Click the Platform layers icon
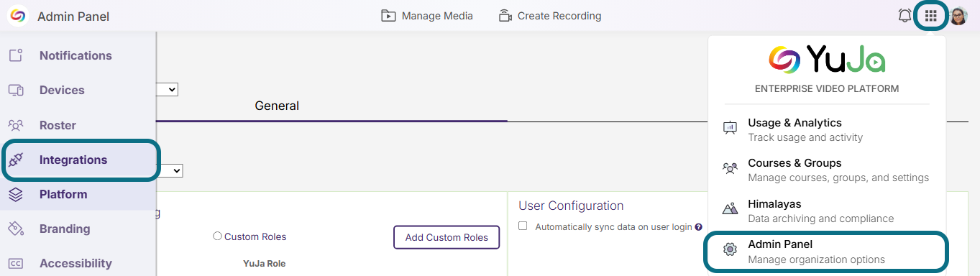The width and height of the screenshot is (980, 276). pyautogui.click(x=16, y=194)
